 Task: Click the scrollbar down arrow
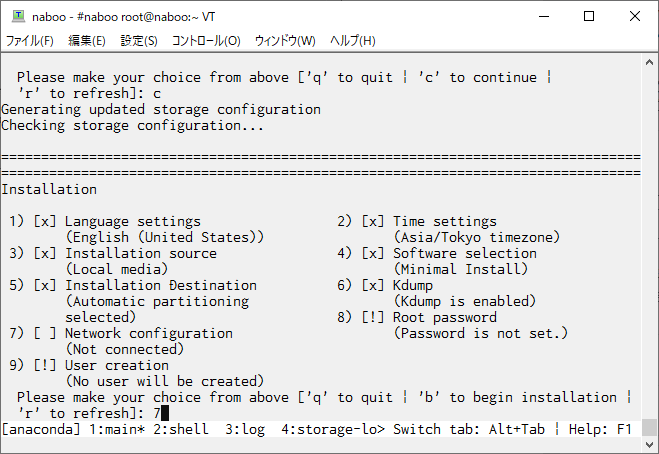pos(649,444)
